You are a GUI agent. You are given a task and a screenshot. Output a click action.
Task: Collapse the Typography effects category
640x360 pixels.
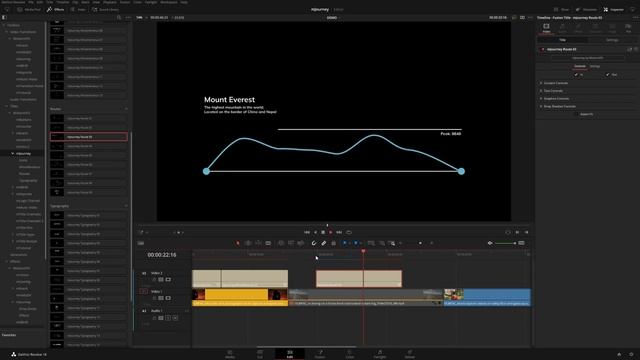pos(126,206)
